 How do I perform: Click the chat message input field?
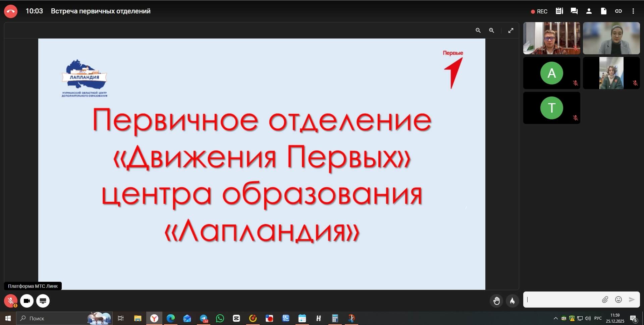click(562, 300)
